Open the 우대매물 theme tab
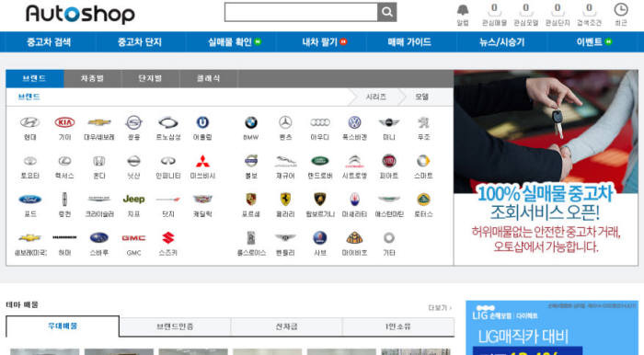This screenshot has height=355, width=644. 63,326
